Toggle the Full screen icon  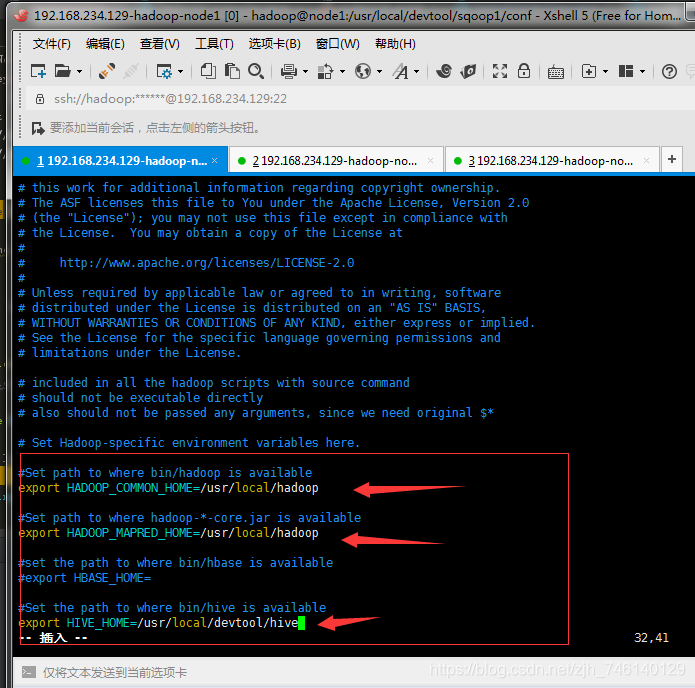click(x=500, y=71)
